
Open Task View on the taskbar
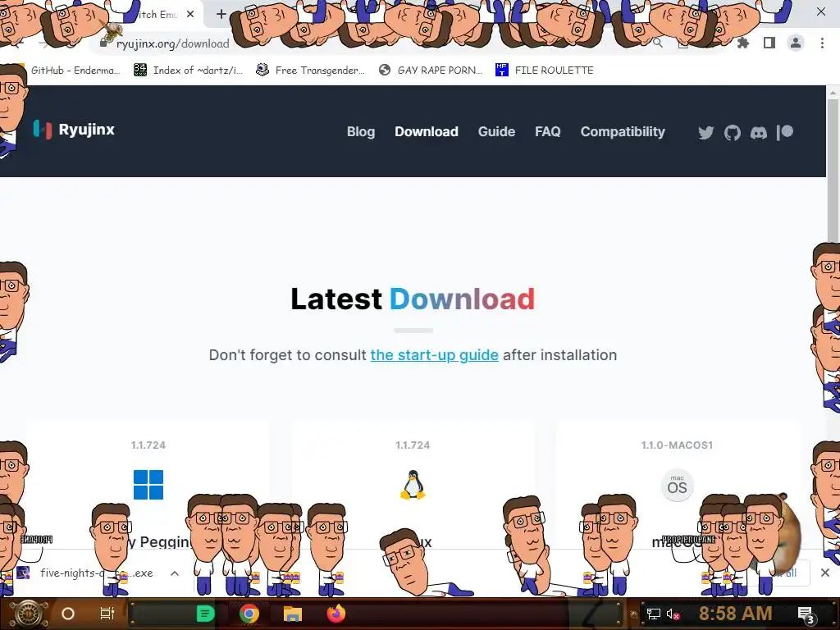pyautogui.click(x=107, y=614)
